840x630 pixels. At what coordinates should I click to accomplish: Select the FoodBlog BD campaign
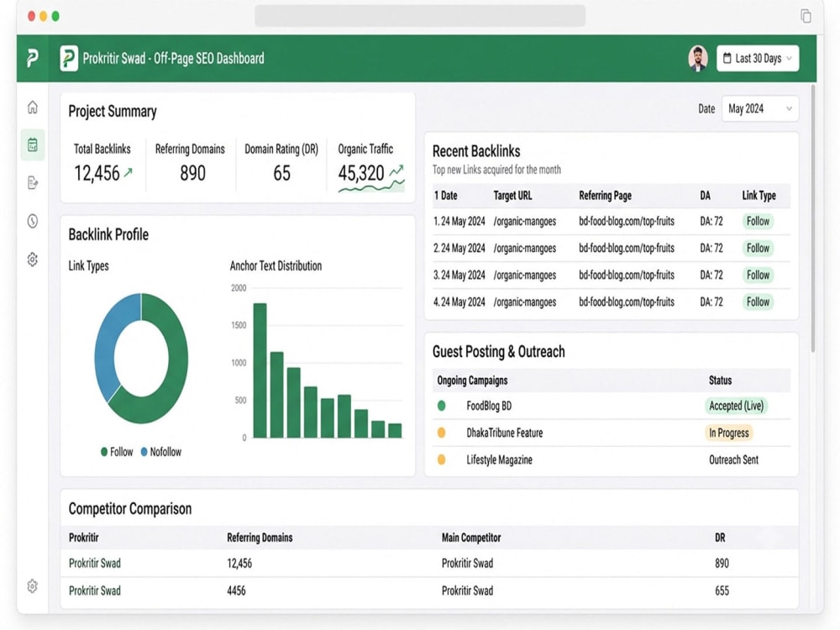click(489, 406)
